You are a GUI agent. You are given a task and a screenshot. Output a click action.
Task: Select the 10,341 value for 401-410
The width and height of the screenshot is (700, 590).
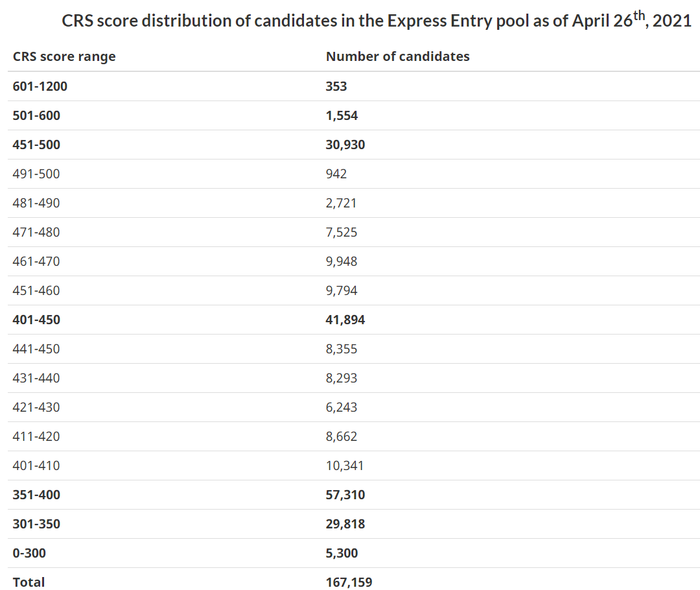coord(345,466)
